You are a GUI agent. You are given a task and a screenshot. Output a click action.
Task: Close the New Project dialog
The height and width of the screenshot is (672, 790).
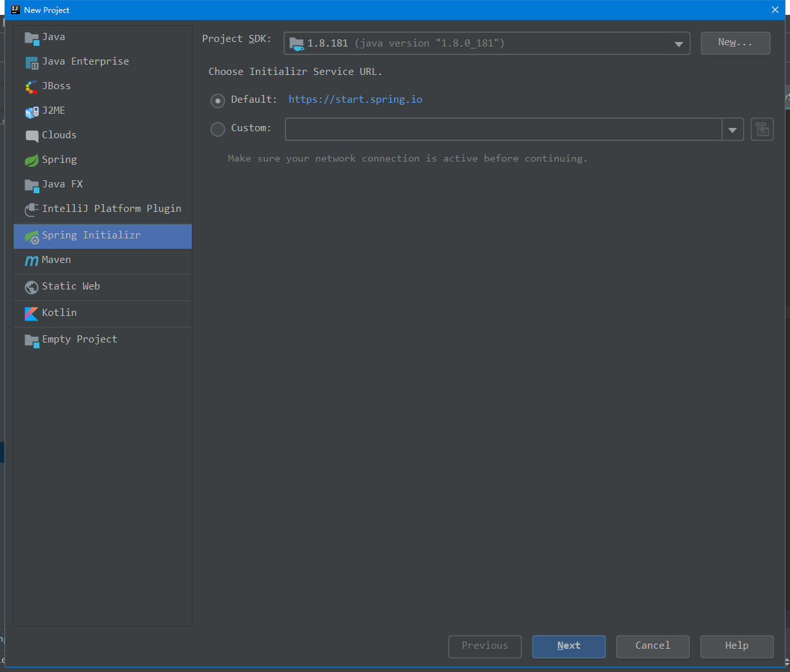(775, 10)
